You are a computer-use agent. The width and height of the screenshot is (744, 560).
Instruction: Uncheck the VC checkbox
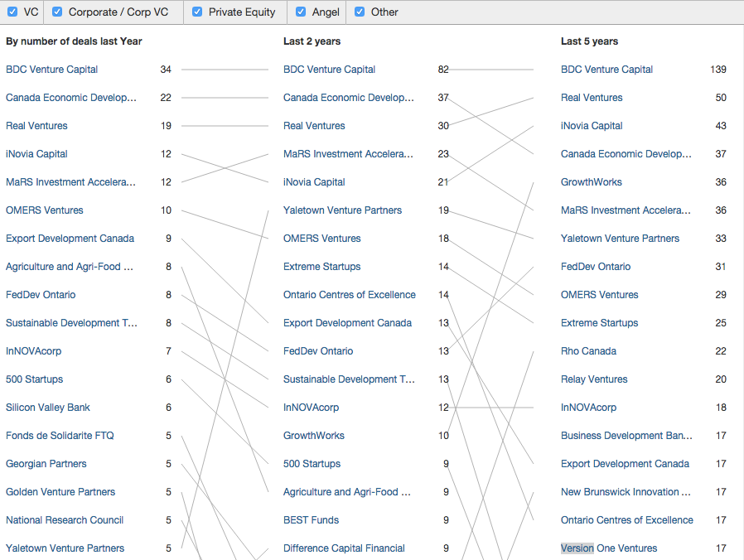click(x=12, y=12)
